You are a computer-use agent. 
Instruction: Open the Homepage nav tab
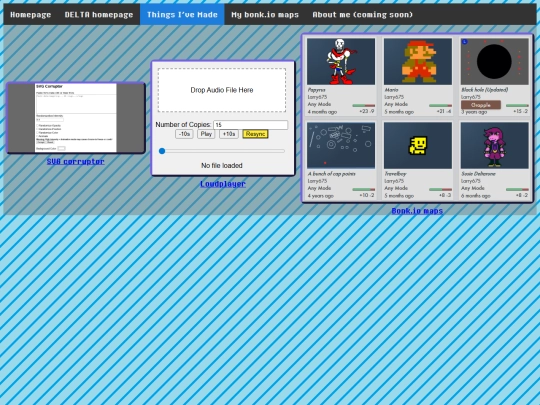click(x=31, y=14)
